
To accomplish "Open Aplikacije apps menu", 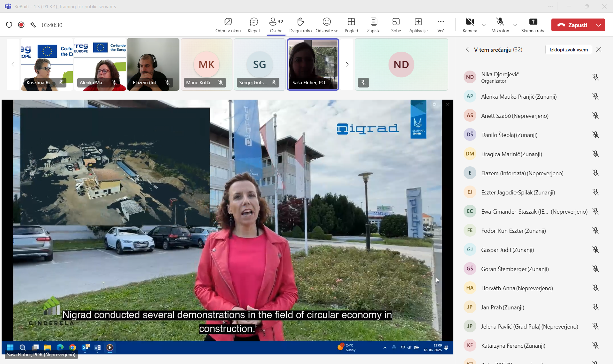I will pyautogui.click(x=418, y=25).
